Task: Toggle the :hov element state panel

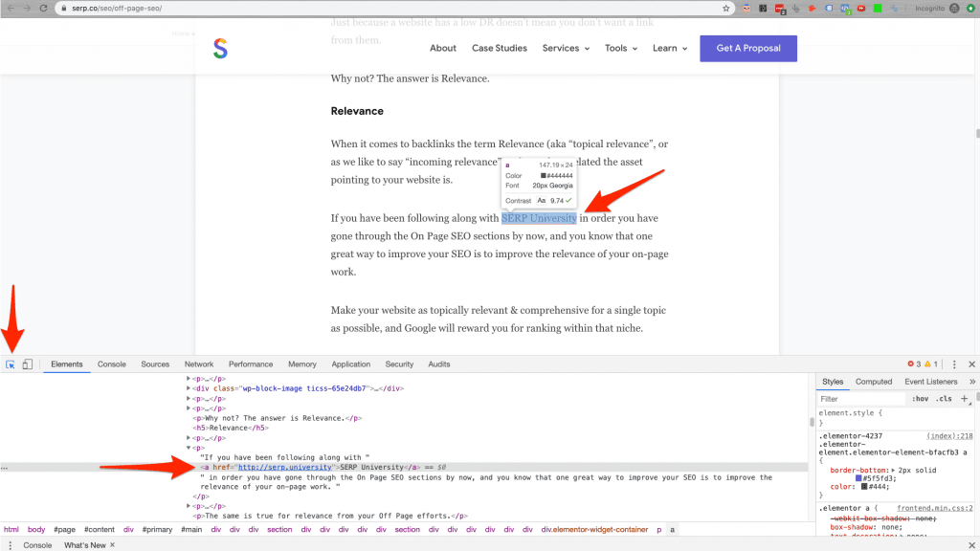Action: 920,399
